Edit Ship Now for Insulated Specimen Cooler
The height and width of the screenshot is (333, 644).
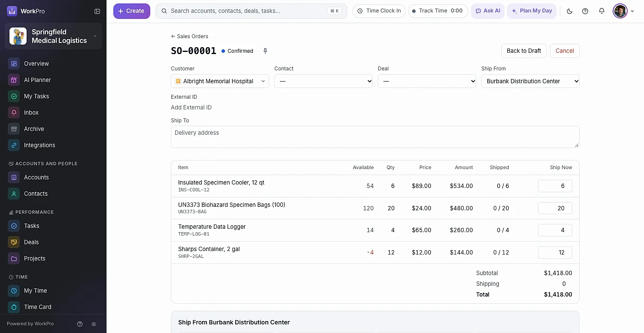[555, 186]
